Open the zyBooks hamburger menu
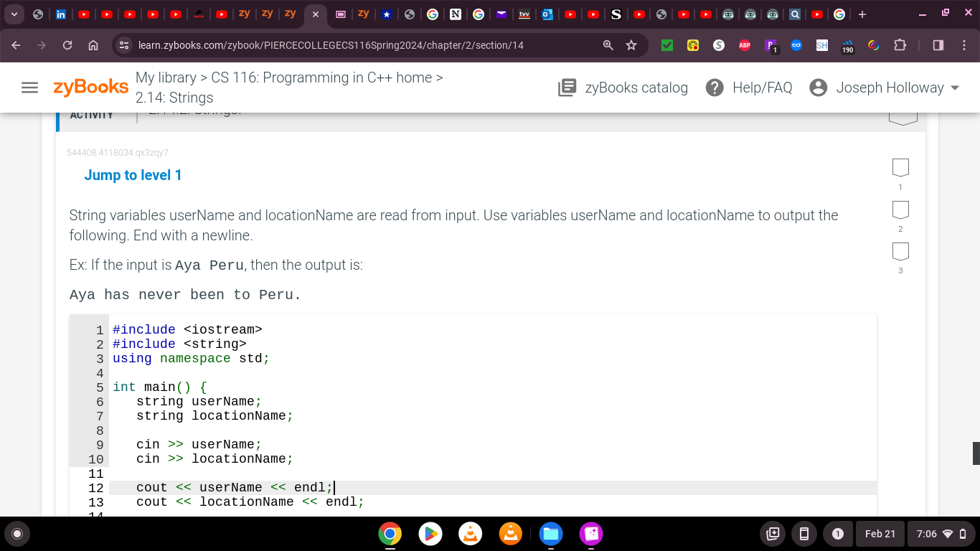The image size is (980, 551). click(x=29, y=88)
